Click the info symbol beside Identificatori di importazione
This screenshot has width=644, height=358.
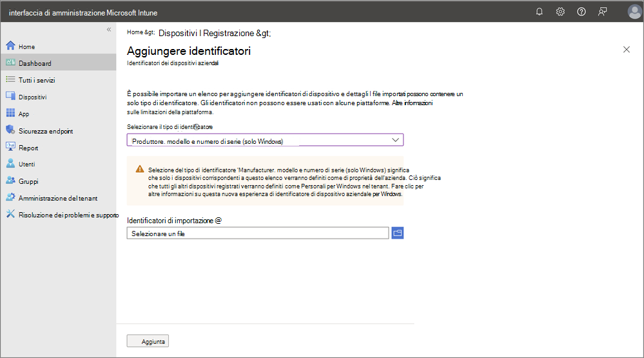point(218,221)
